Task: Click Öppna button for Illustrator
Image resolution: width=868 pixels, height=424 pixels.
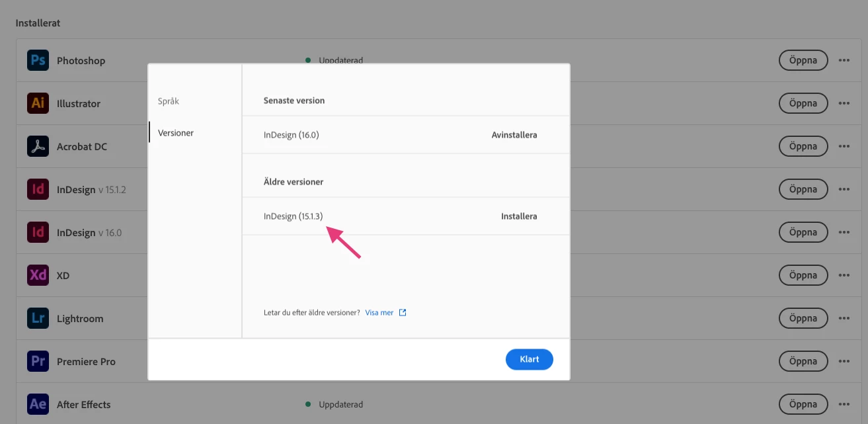Action: 803,103
